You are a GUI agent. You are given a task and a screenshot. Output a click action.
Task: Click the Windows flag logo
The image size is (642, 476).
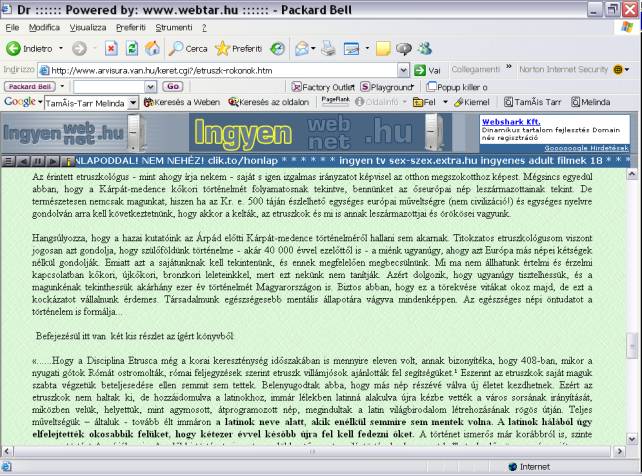[x=627, y=27]
